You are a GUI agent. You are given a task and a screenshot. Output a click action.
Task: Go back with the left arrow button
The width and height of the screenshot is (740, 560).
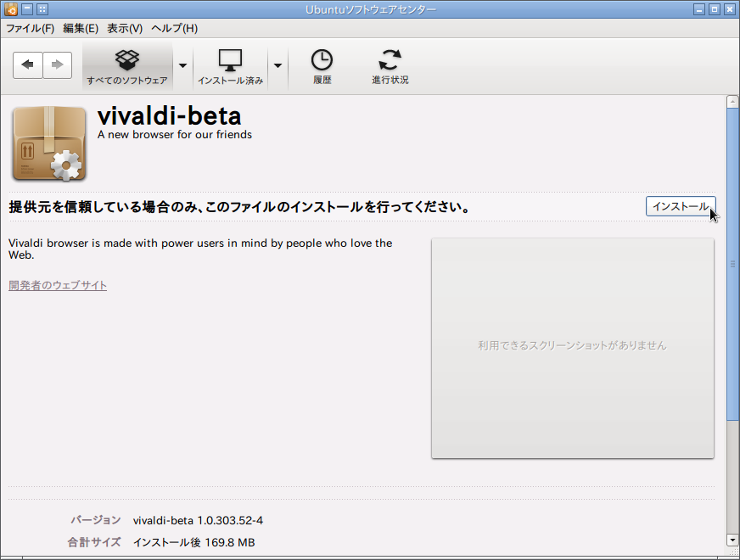[28, 65]
